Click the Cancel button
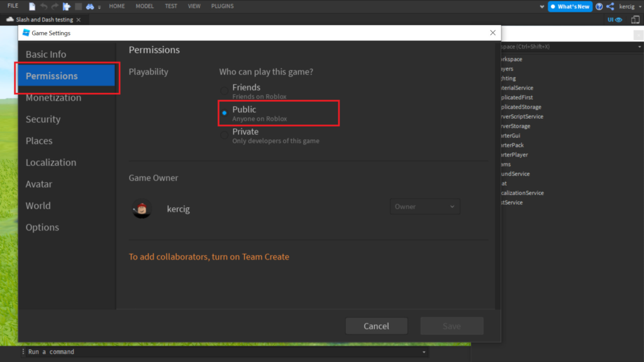Screen dimensions: 644x362 (376, 326)
